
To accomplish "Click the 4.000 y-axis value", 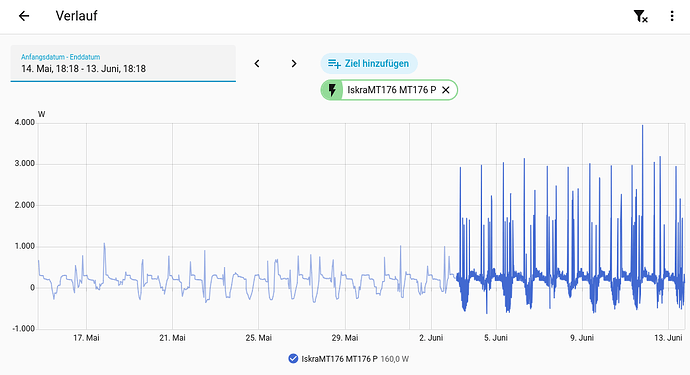I will (x=25, y=122).
